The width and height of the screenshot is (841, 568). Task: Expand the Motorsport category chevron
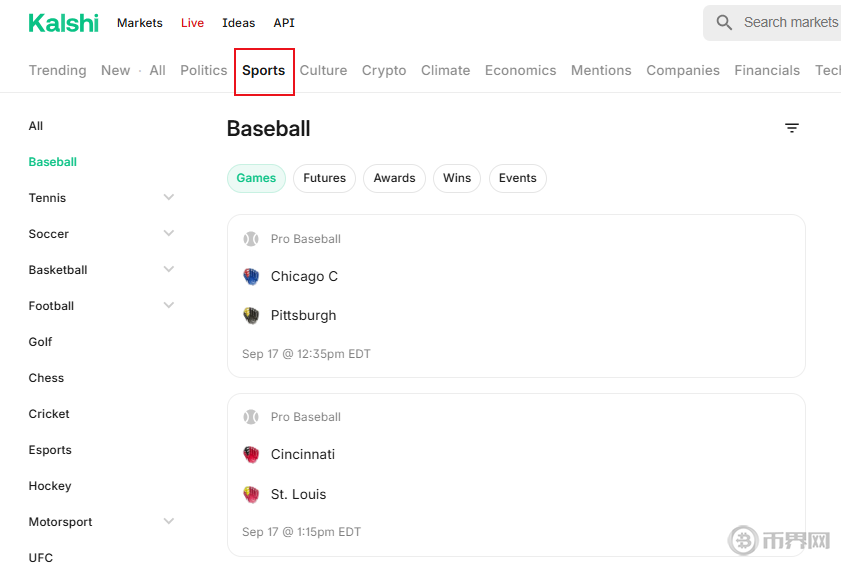coord(168,521)
